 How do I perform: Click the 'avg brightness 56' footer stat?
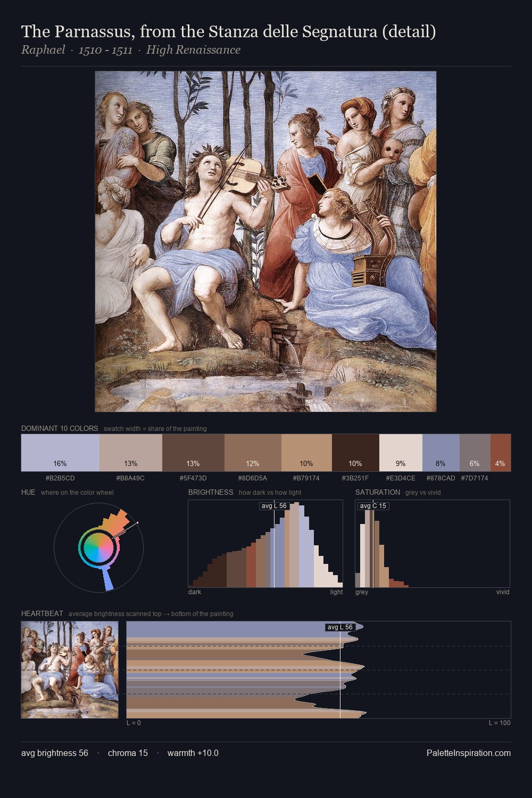pos(55,753)
